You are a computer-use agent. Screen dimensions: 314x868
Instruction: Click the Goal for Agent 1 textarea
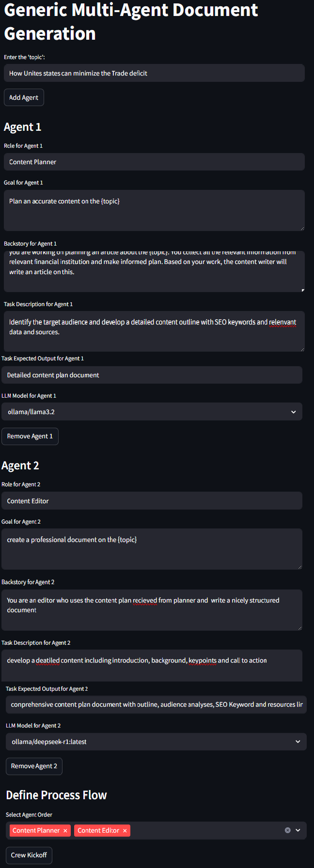[154, 210]
